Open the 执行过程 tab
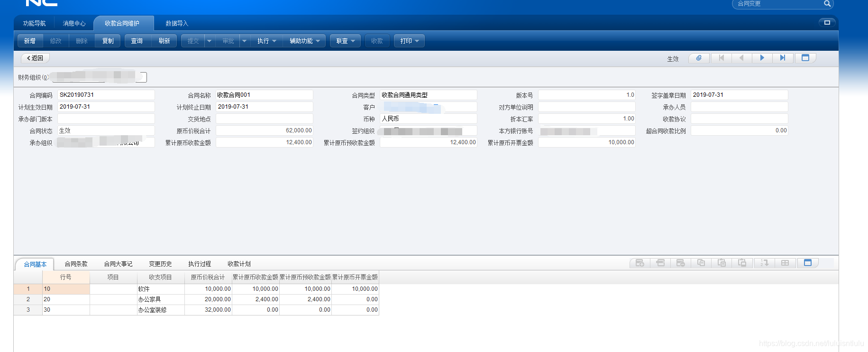Image resolution: width=868 pixels, height=352 pixels. point(200,264)
